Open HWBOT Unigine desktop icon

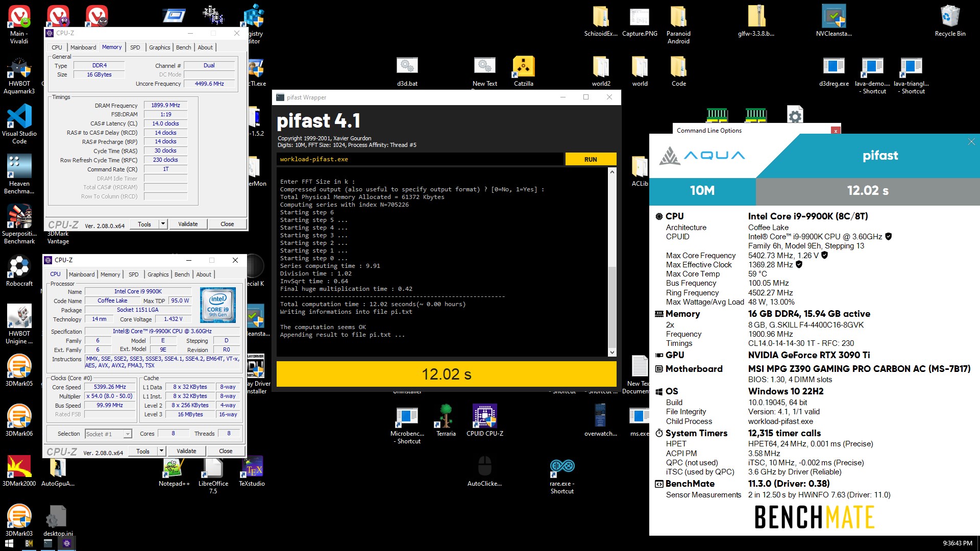(x=19, y=324)
